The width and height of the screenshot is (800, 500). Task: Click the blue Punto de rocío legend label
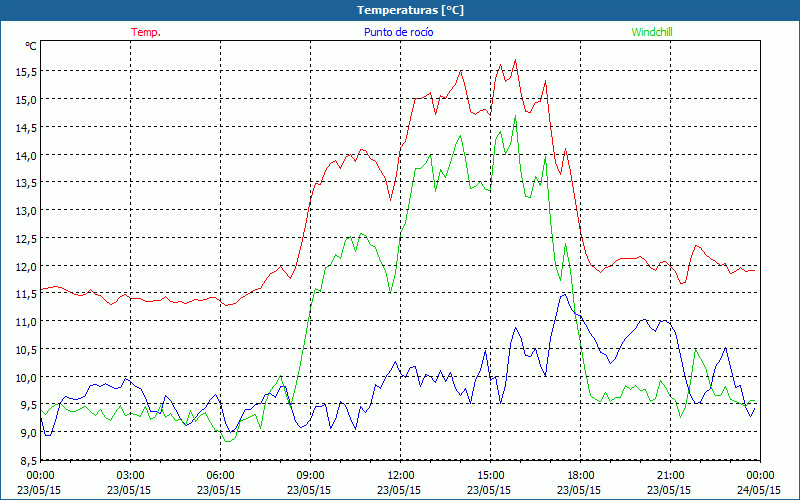pyautogui.click(x=398, y=32)
